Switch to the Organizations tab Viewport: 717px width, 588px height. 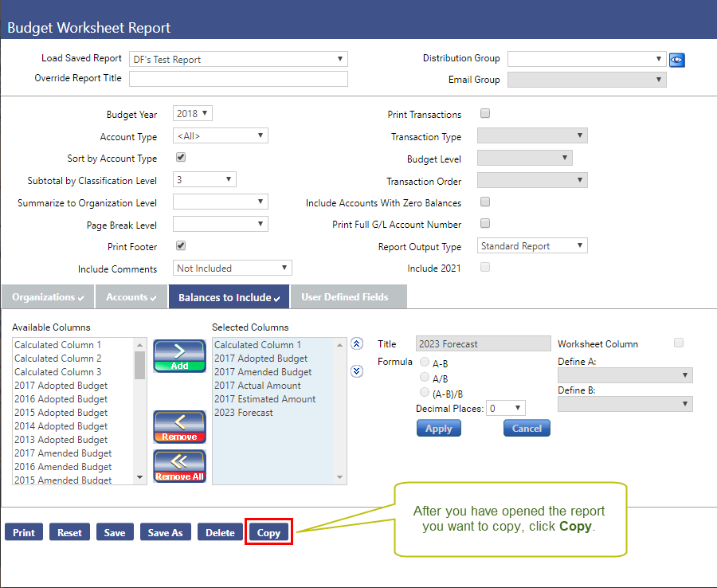48,297
